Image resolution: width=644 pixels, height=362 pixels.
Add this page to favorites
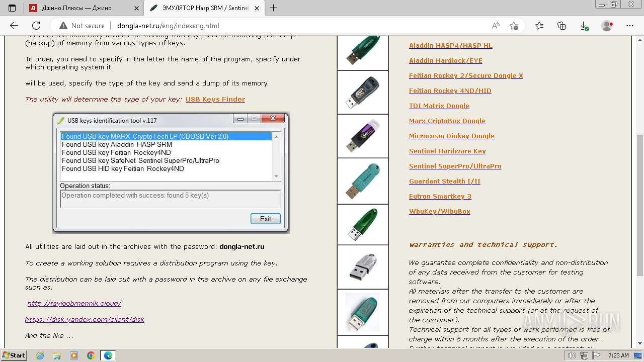pyautogui.click(x=514, y=26)
